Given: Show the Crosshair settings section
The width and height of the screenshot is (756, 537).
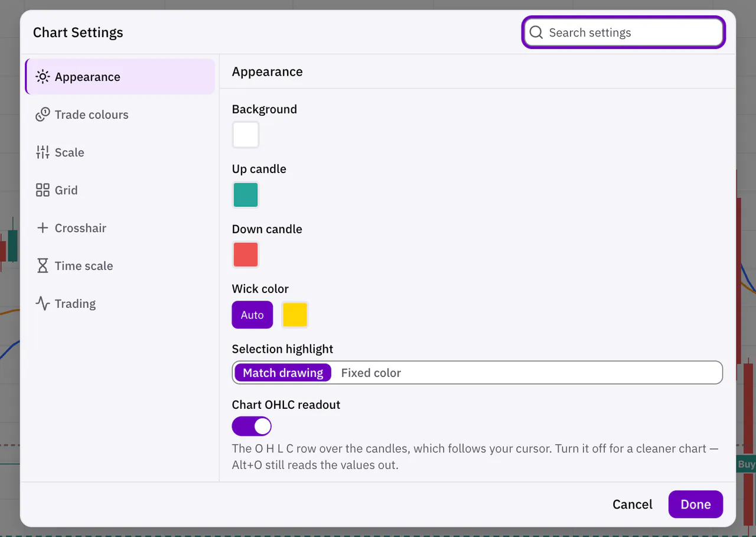Looking at the screenshot, I should click(120, 228).
